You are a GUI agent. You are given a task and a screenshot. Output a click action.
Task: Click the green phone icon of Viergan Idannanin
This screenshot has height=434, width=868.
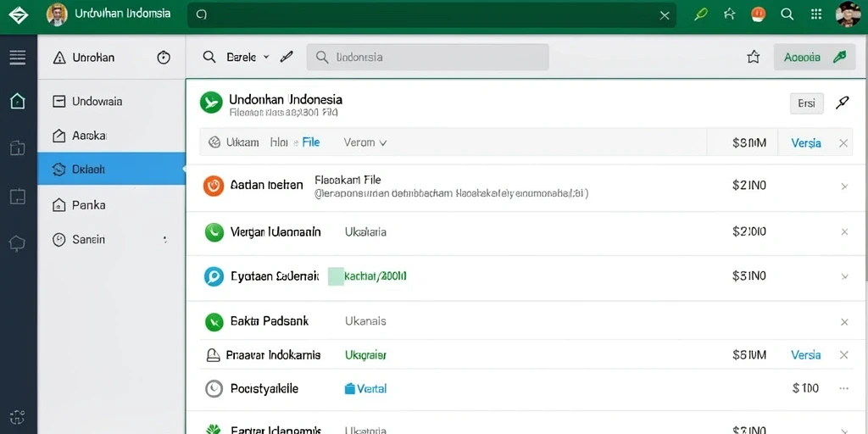pos(214,232)
